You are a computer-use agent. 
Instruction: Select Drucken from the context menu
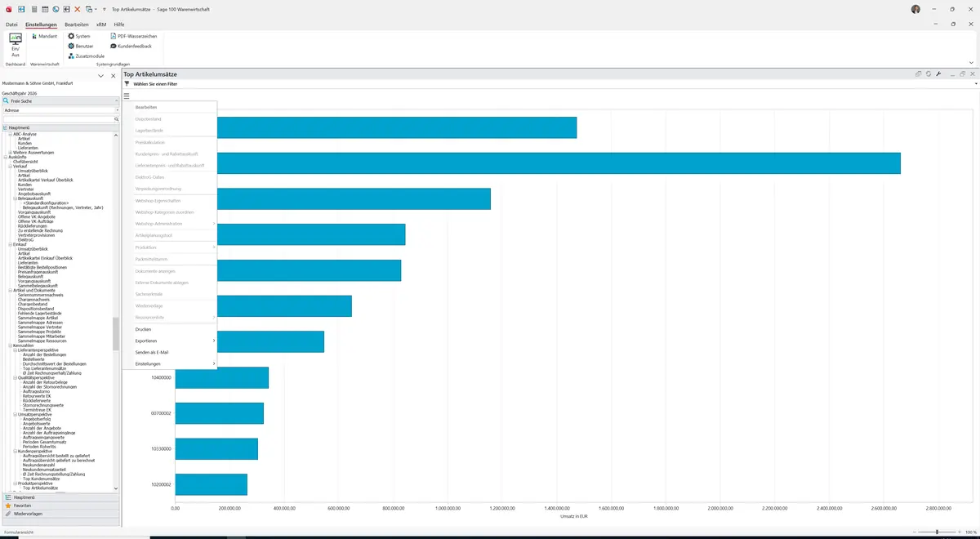143,329
